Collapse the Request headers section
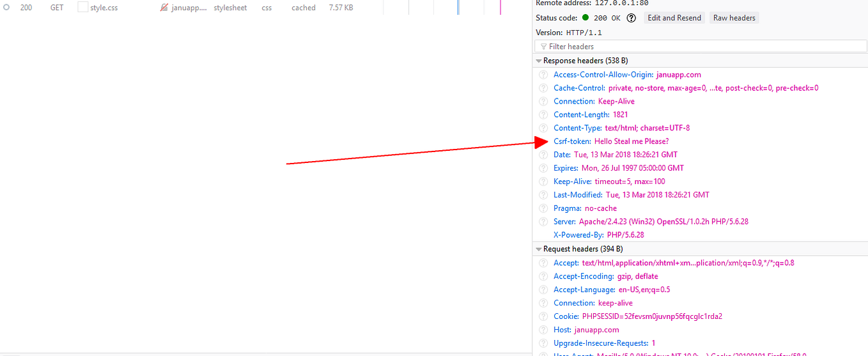The width and height of the screenshot is (868, 356). [x=539, y=249]
